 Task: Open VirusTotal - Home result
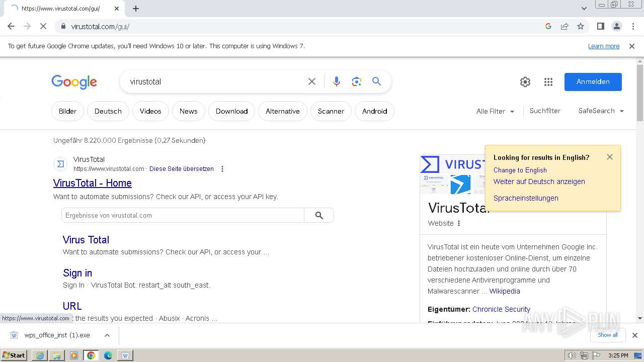93,183
